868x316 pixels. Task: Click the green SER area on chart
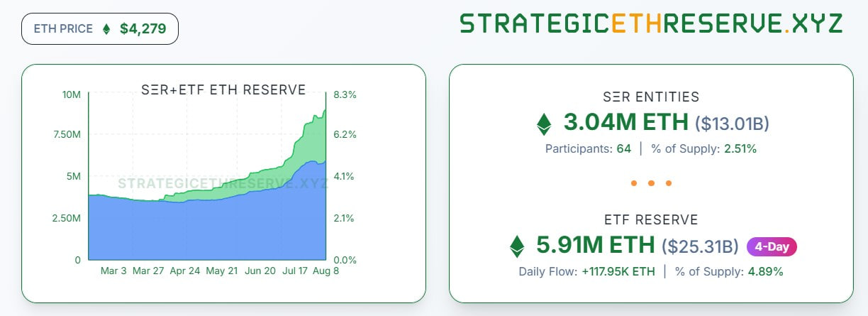pos(312,142)
